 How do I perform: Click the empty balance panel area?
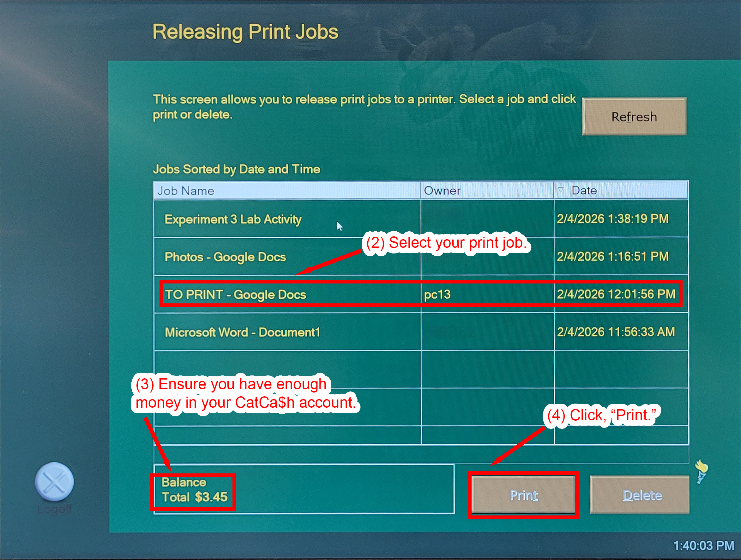[x=352, y=490]
